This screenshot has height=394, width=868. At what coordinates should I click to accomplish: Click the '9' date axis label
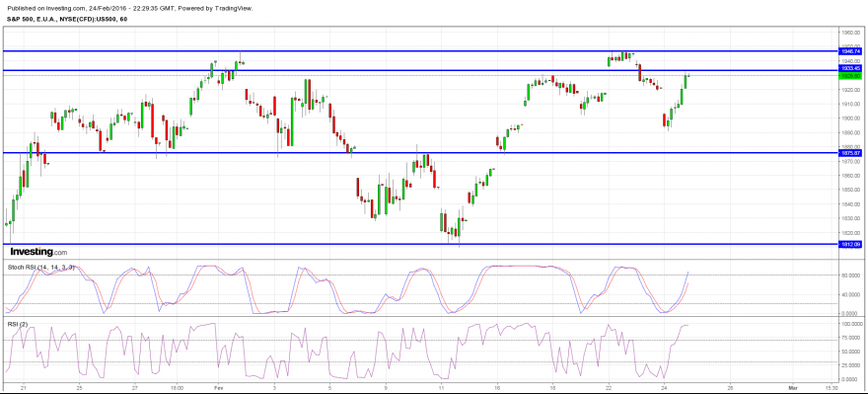click(x=386, y=388)
